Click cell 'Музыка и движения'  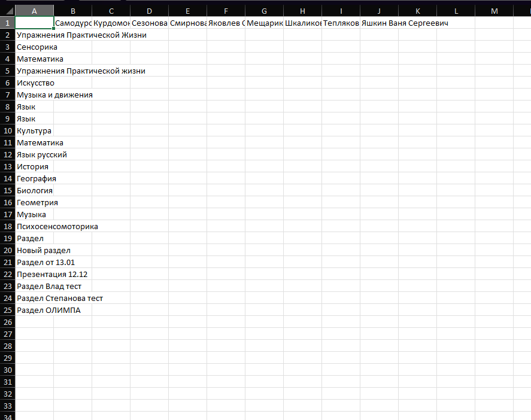(x=54, y=95)
